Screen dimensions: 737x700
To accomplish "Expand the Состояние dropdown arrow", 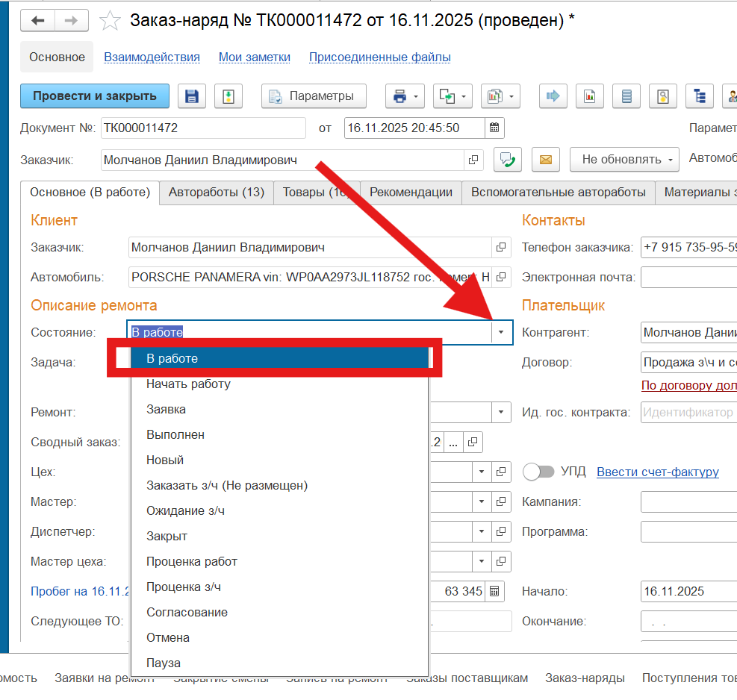I will click(x=502, y=332).
